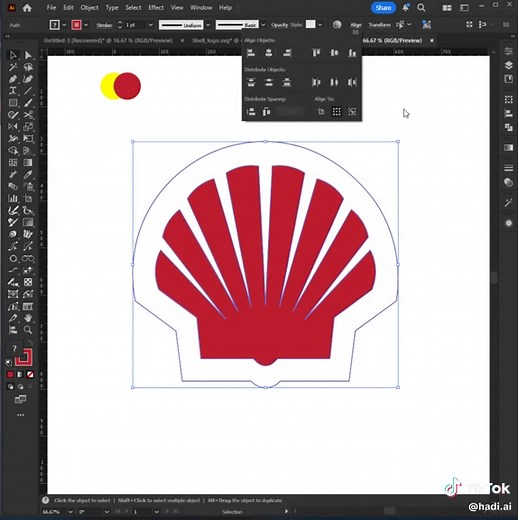Open the Window menu
This screenshot has width=518, height=520.
tap(201, 7)
